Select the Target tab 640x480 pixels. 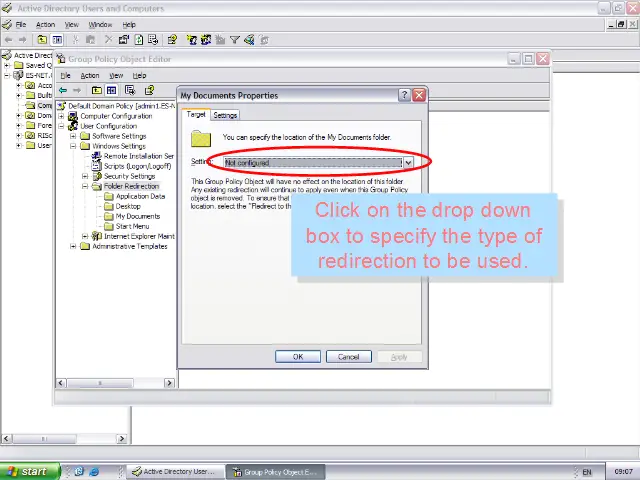196,115
